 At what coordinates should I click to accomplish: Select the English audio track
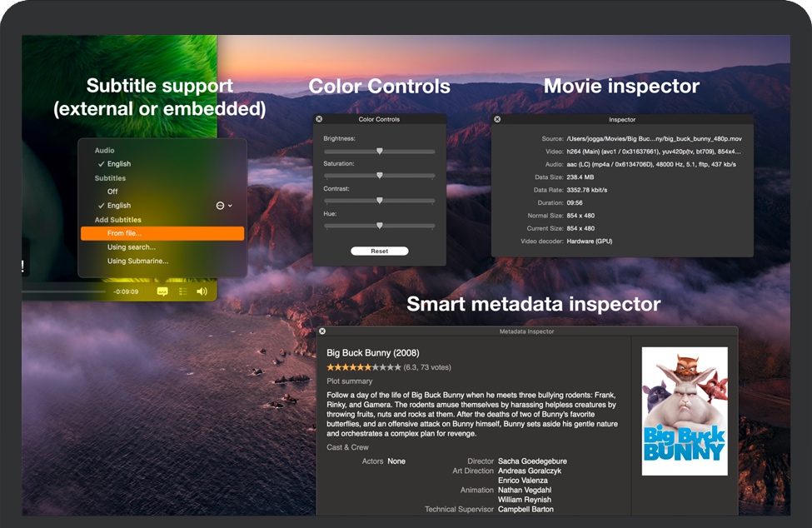tap(118, 163)
